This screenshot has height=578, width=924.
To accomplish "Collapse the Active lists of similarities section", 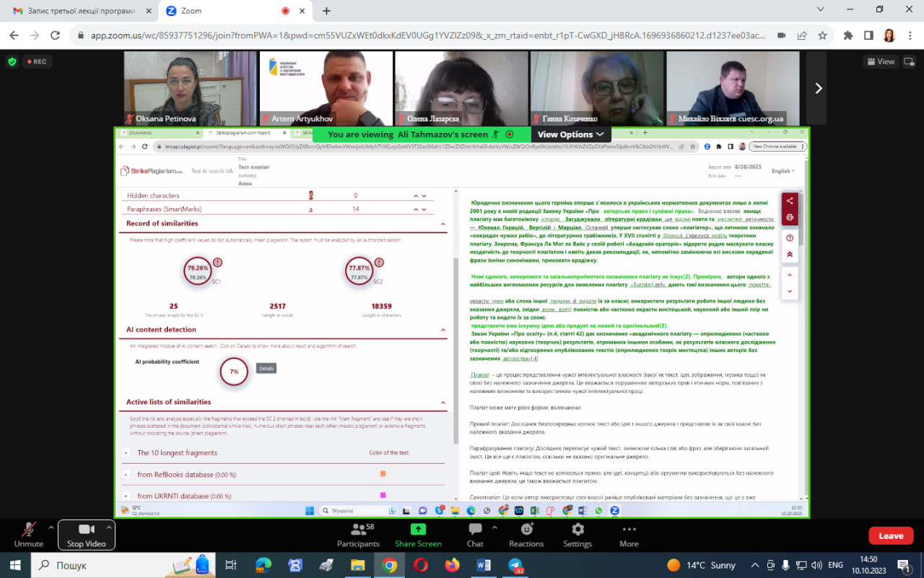I will [443, 402].
